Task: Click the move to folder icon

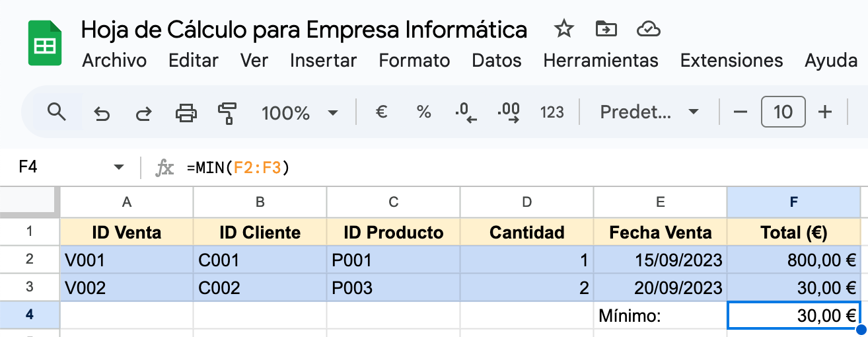Action: [x=606, y=29]
